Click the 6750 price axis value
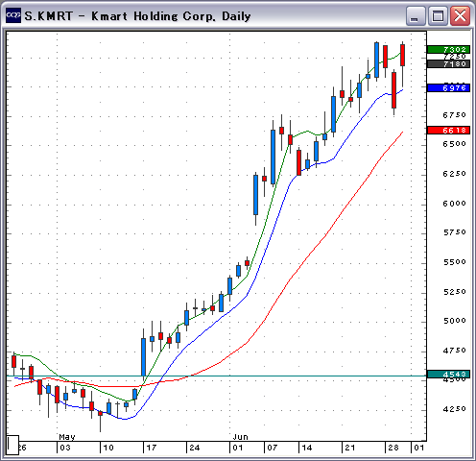Image resolution: width=476 pixels, height=461 pixels. (454, 115)
